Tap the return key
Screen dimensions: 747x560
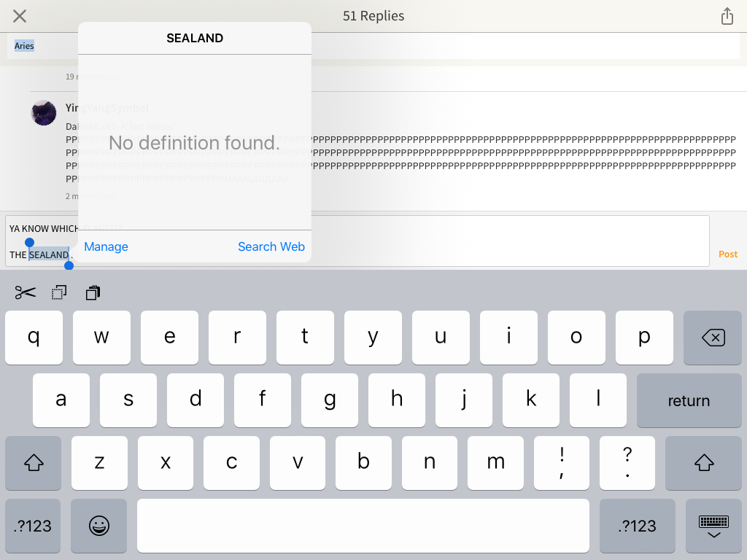pos(689,400)
